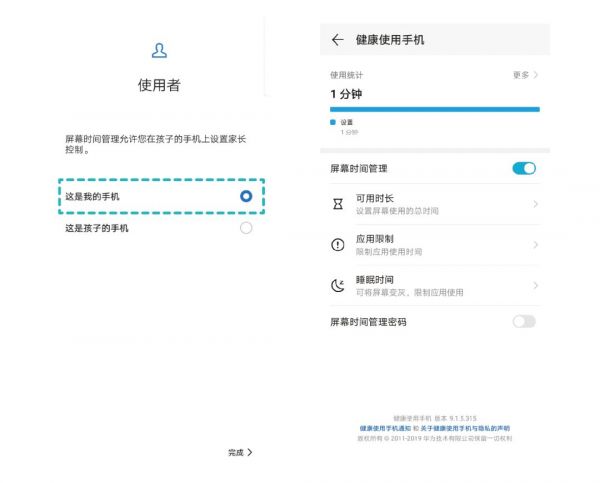The width and height of the screenshot is (600, 483).
Task: Click the 应用限制 exclamation circle icon
Action: (337, 245)
